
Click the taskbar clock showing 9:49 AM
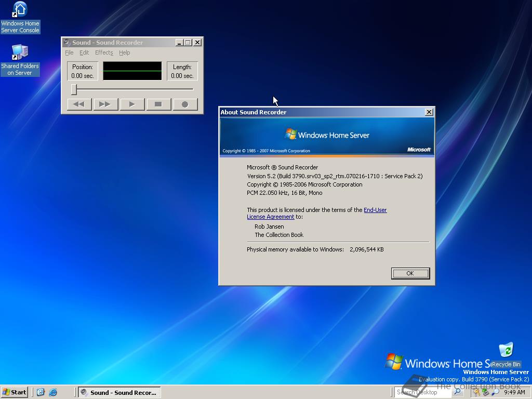point(514,392)
